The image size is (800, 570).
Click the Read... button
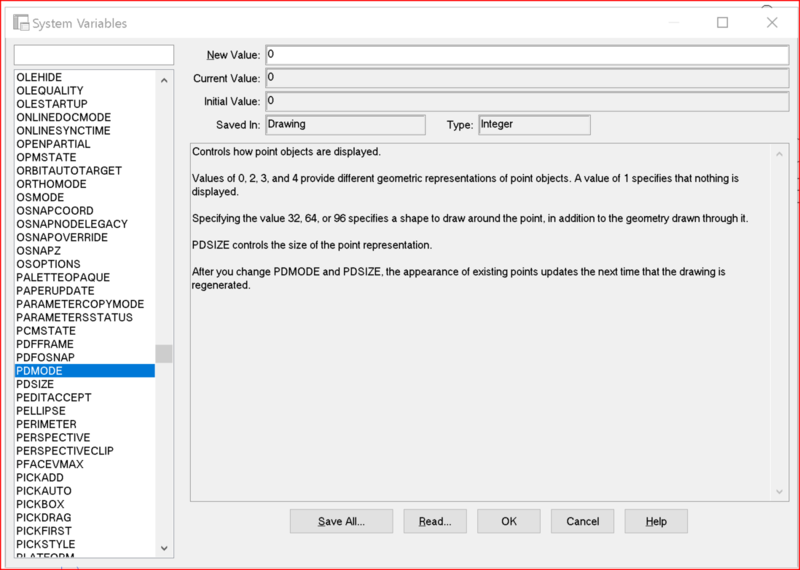click(x=435, y=521)
